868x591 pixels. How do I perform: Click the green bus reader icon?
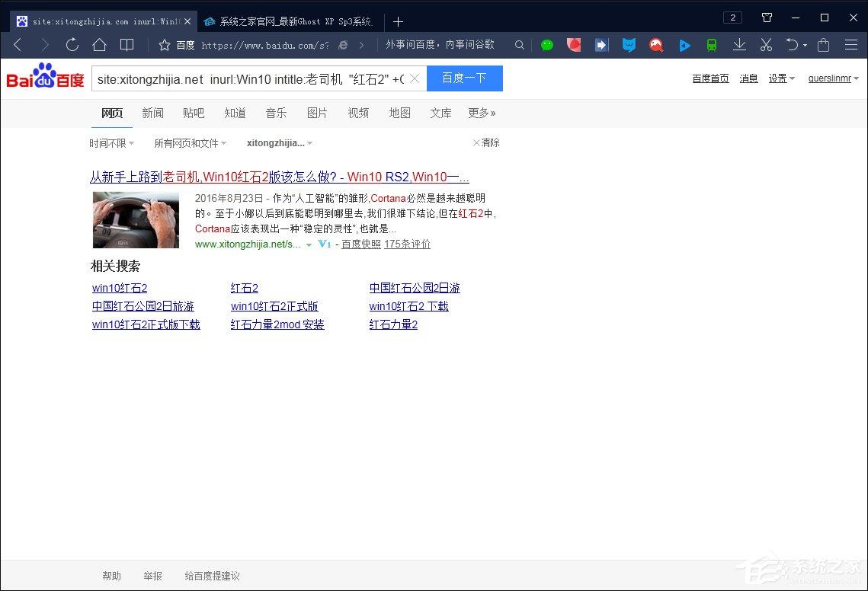tap(711, 45)
